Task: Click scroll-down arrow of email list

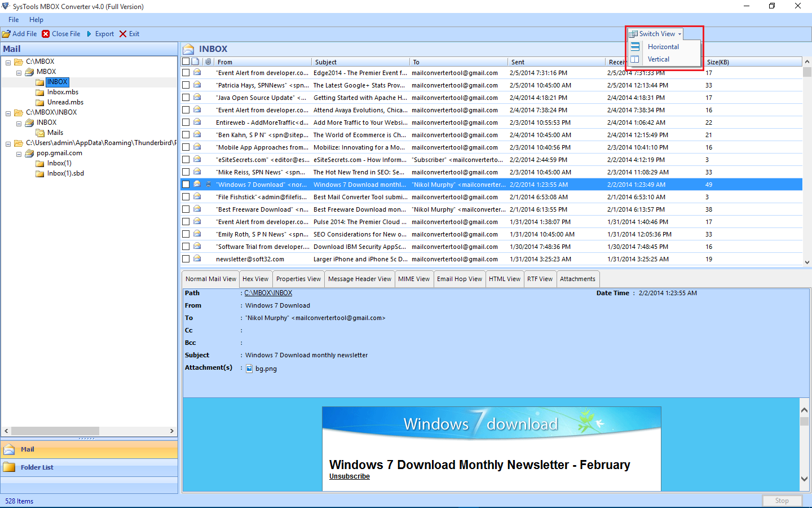Action: 807,262
